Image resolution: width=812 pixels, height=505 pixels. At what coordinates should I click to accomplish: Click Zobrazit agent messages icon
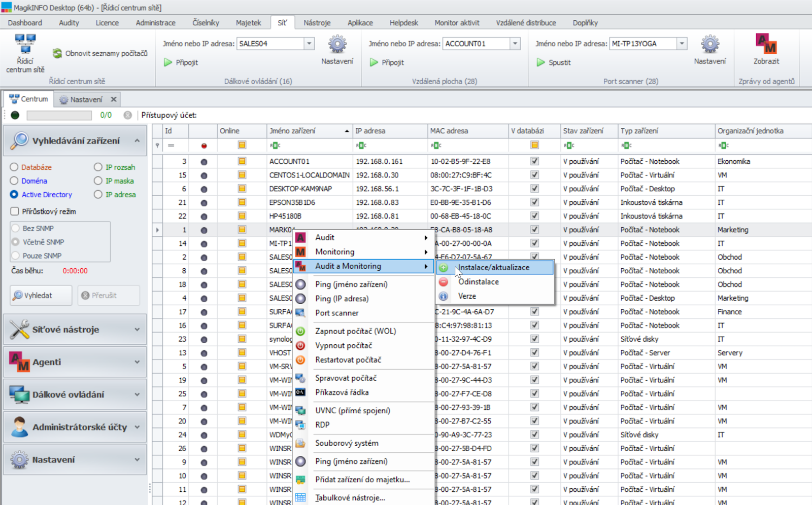766,50
